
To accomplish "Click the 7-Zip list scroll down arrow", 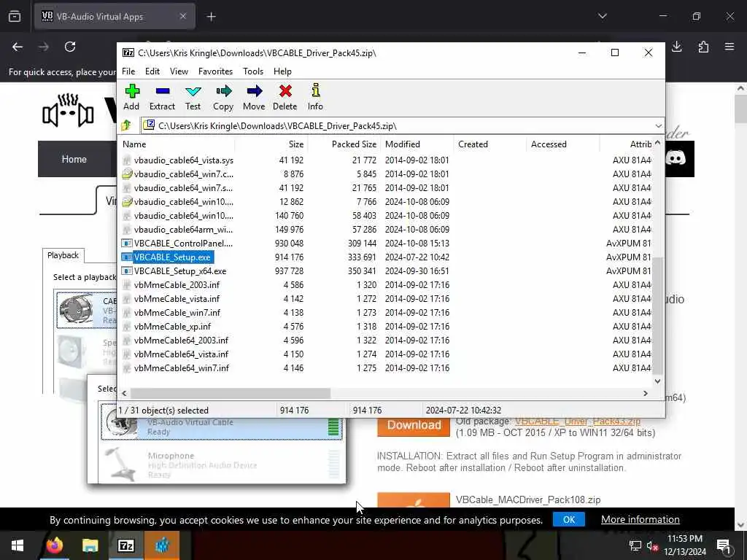I will point(657,381).
